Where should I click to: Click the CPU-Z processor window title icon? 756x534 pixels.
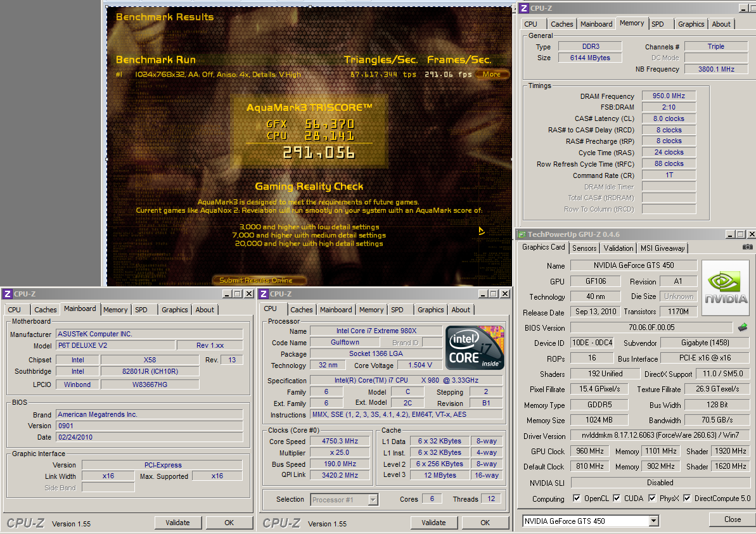pyautogui.click(x=264, y=293)
